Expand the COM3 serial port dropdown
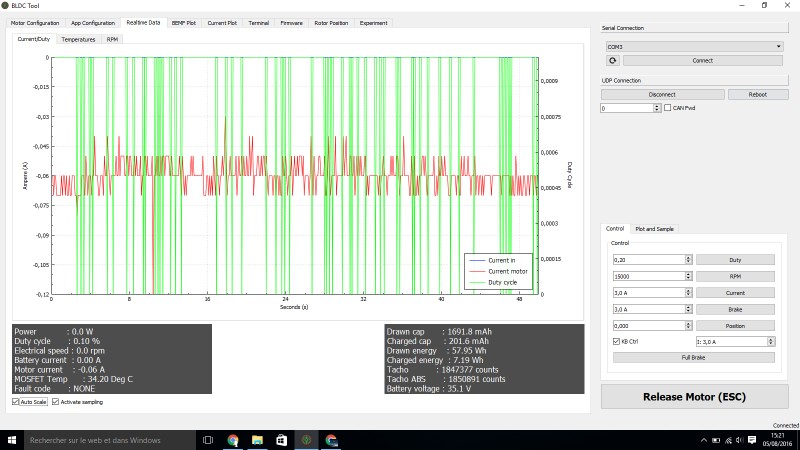The height and width of the screenshot is (450, 800). [x=778, y=46]
